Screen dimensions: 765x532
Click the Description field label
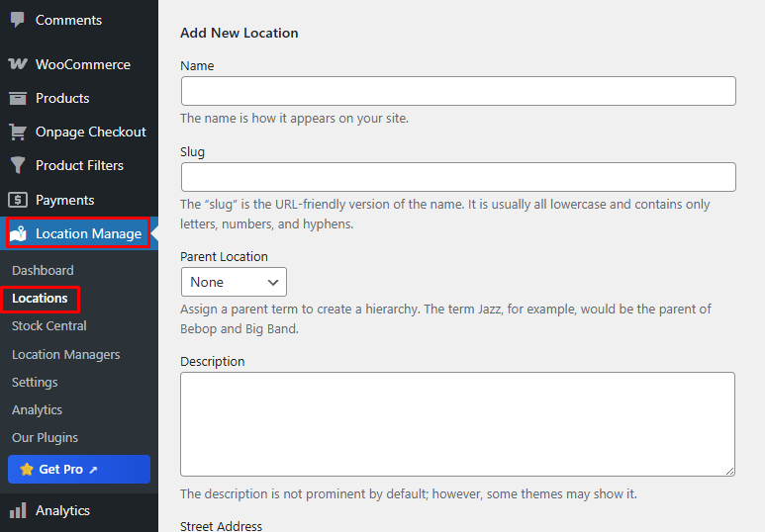click(212, 361)
